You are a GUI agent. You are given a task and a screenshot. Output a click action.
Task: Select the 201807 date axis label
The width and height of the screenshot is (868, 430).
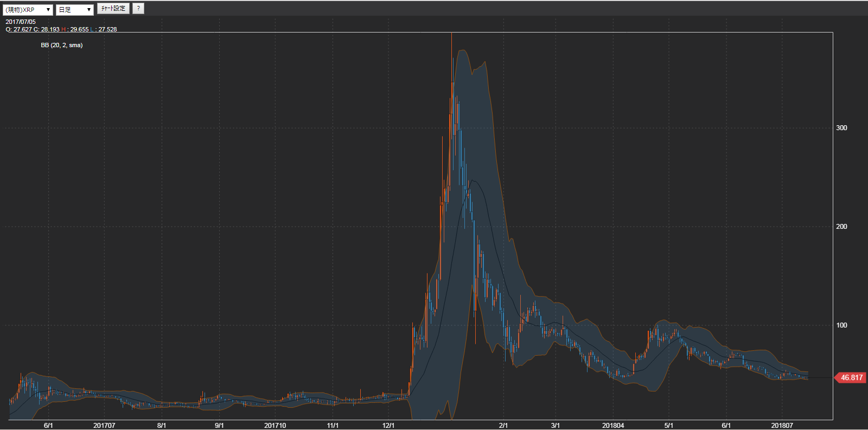tap(782, 425)
